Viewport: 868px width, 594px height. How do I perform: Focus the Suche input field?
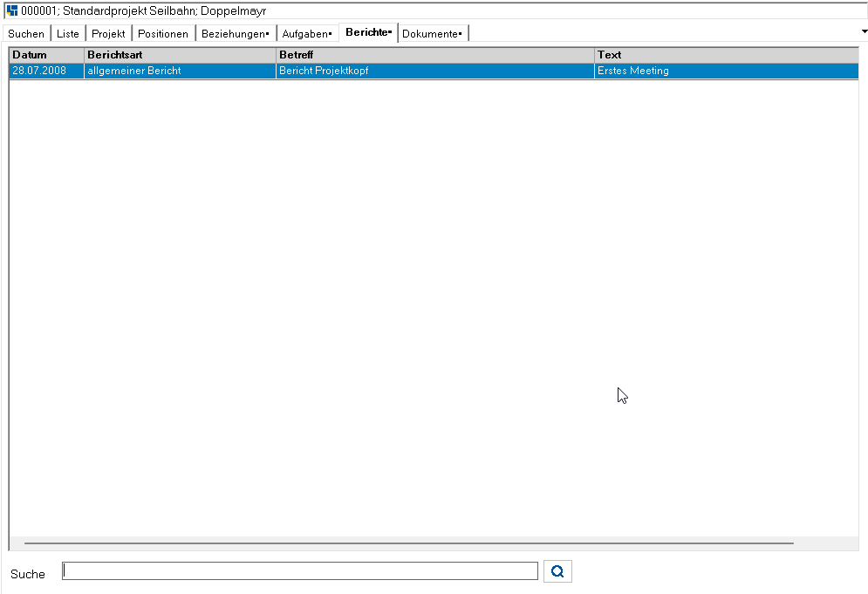pyautogui.click(x=300, y=571)
